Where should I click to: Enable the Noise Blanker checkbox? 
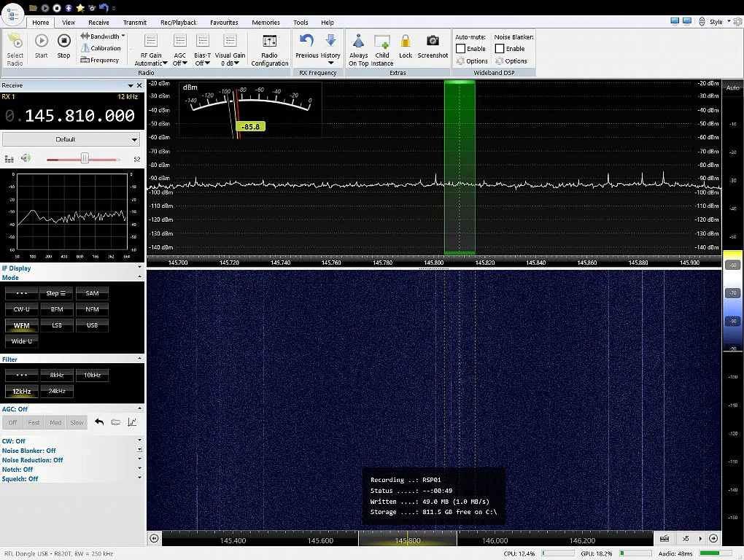pyautogui.click(x=499, y=48)
